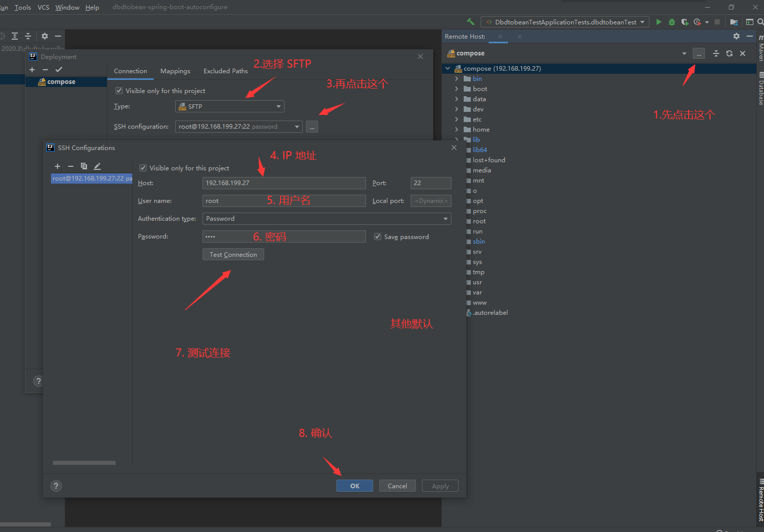764x532 pixels.
Task: Click the Host input field
Action: pos(284,183)
